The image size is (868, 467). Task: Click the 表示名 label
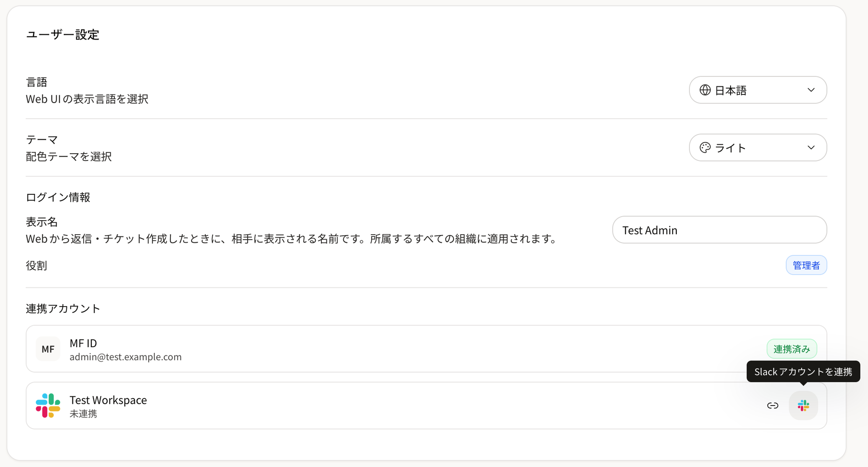(x=42, y=222)
